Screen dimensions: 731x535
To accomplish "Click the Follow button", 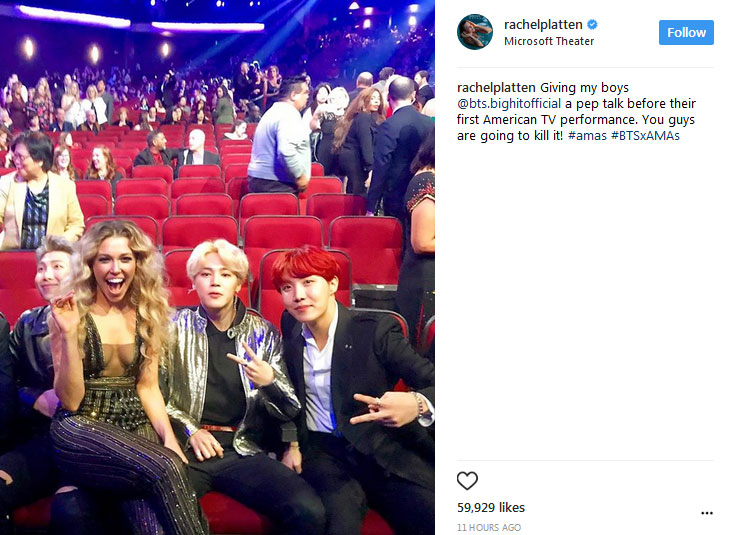I will 686,33.
